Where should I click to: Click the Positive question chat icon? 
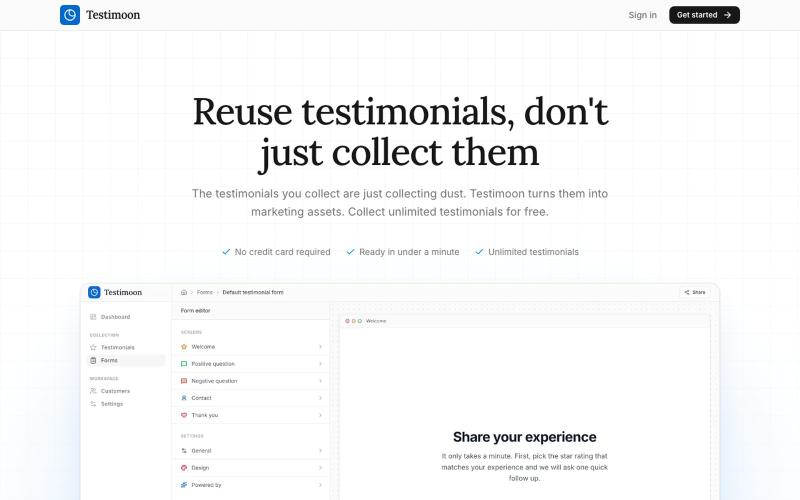[x=184, y=364]
